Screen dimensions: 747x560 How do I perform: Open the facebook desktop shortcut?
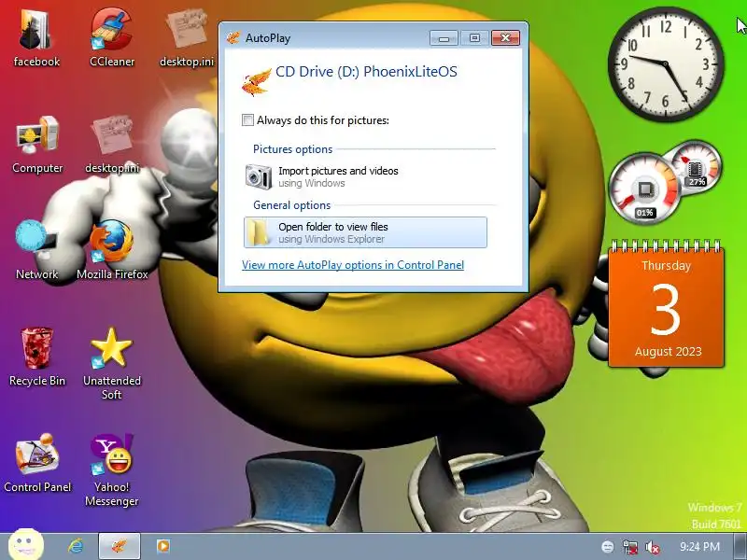tap(36, 38)
